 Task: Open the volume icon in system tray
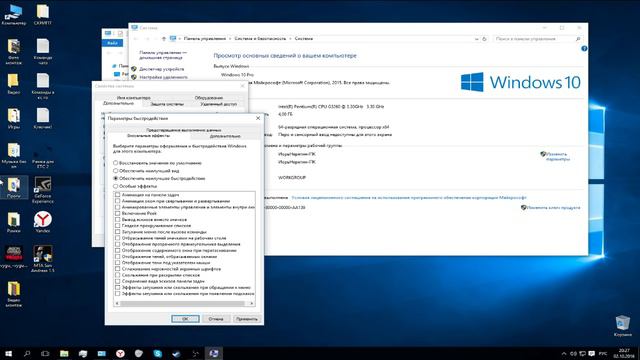573,353
